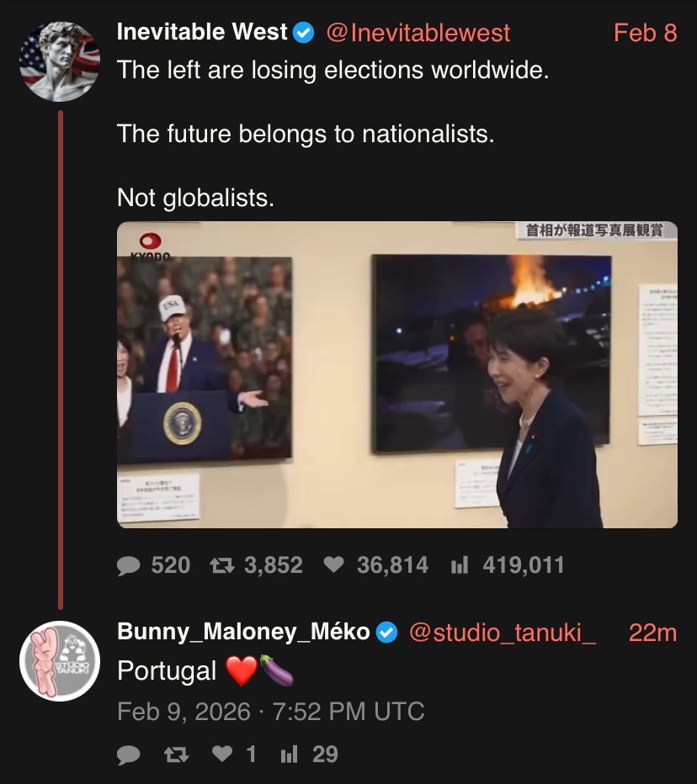Open Inevitable West's statue profile avatar

(60, 61)
